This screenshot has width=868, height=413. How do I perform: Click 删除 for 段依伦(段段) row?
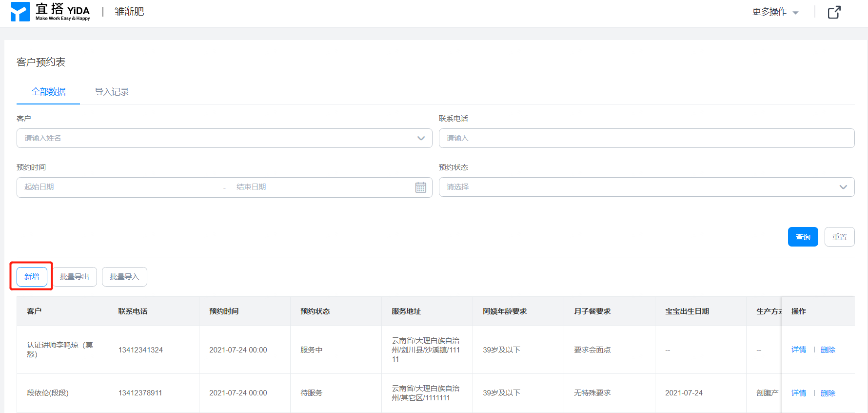(828, 393)
